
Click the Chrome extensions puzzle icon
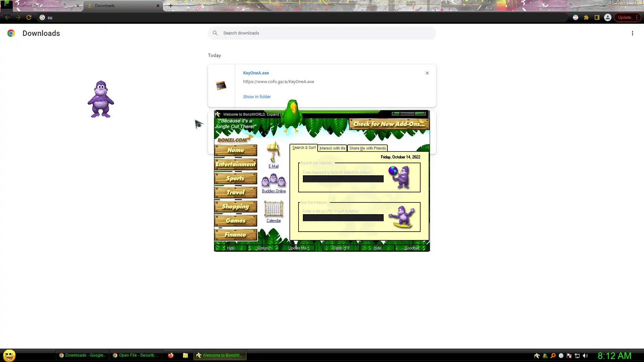(586, 17)
